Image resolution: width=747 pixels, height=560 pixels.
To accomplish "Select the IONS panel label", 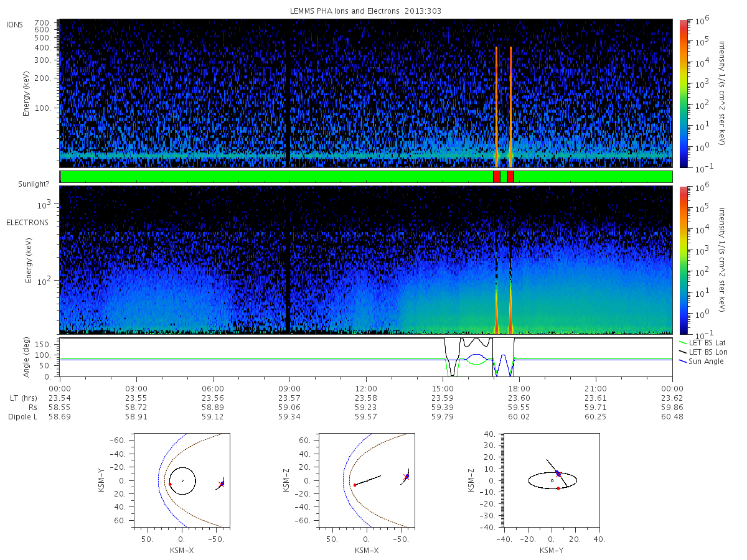I will pos(15,24).
